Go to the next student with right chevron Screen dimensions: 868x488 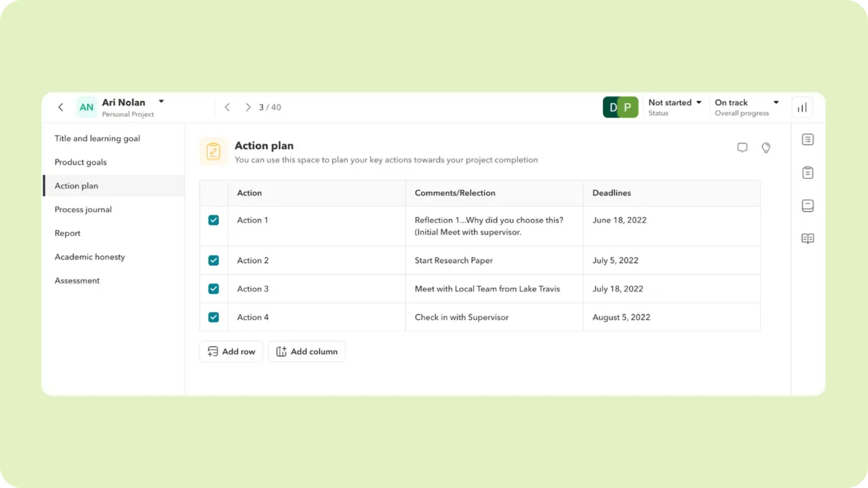[248, 107]
